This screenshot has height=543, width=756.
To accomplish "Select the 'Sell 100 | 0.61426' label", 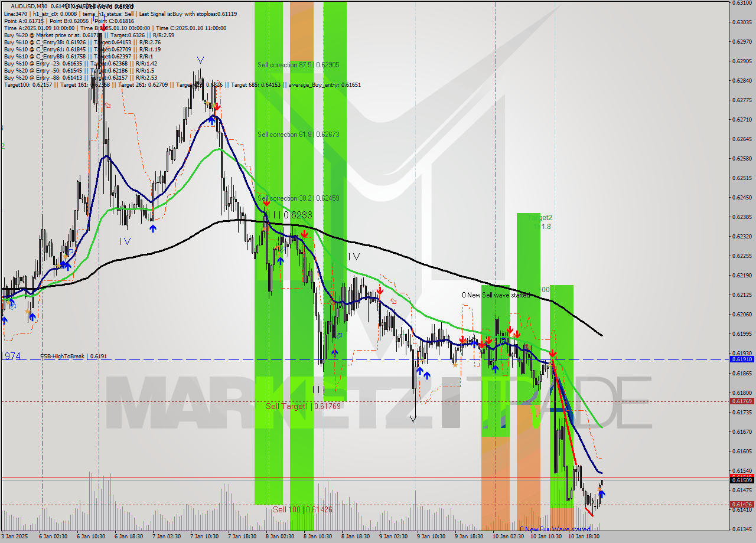I will [x=302, y=509].
